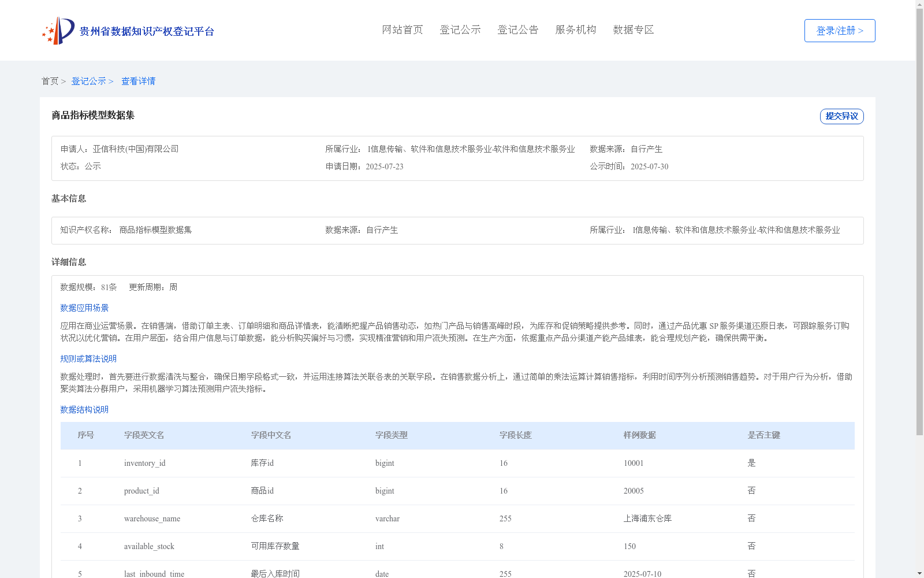The width and height of the screenshot is (924, 578).
Task: Click the 状态：公示 text
Action: (81, 166)
